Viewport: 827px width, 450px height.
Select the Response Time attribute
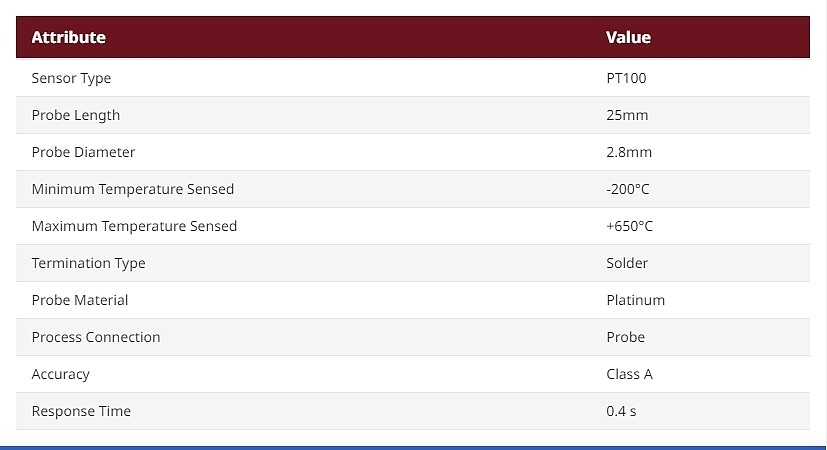(81, 410)
